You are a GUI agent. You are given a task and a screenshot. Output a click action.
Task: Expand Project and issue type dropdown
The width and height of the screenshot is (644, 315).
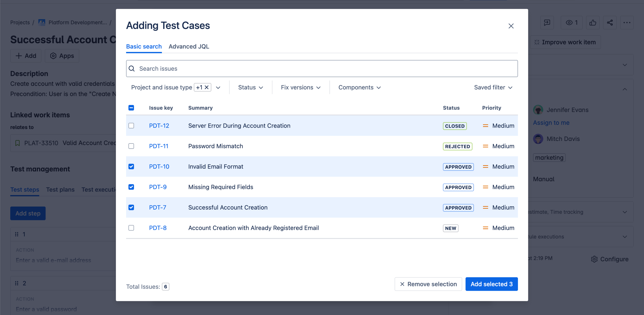click(218, 87)
